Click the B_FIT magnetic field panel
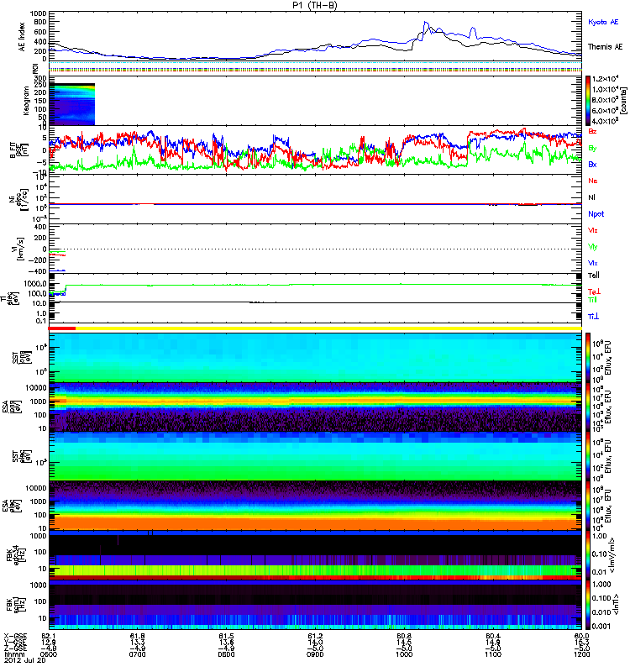The height and width of the screenshot is (672, 630). 316,150
